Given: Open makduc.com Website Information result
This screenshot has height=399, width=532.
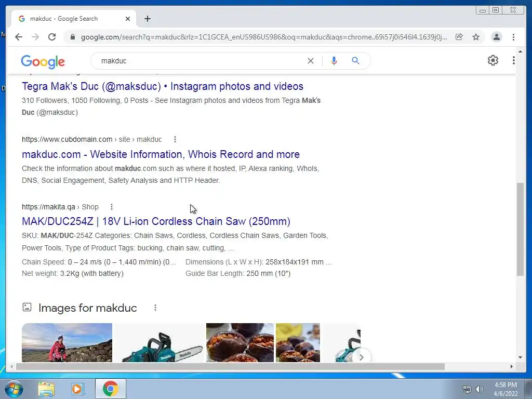Looking at the screenshot, I should pos(161,154).
